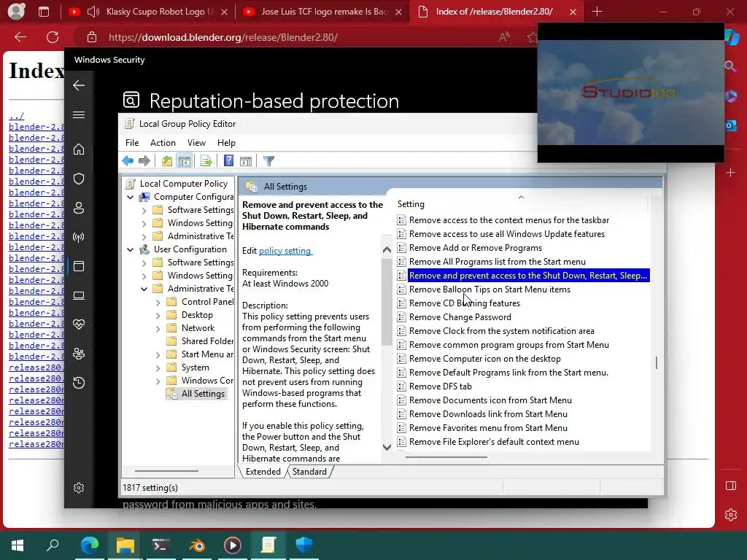Expand the System tree node
747x560 pixels.
[x=158, y=367]
